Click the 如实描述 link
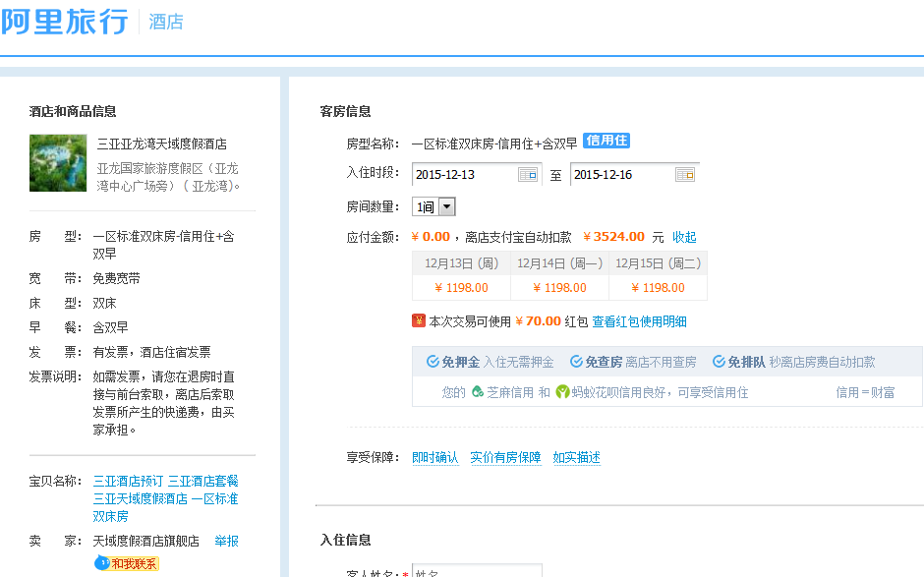Viewport: 924px width, 577px height. click(576, 457)
